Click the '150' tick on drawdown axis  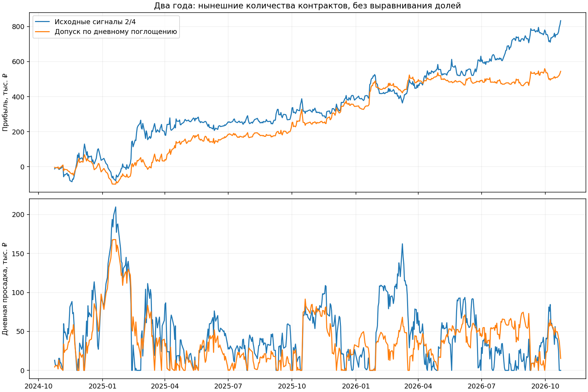tap(19, 253)
